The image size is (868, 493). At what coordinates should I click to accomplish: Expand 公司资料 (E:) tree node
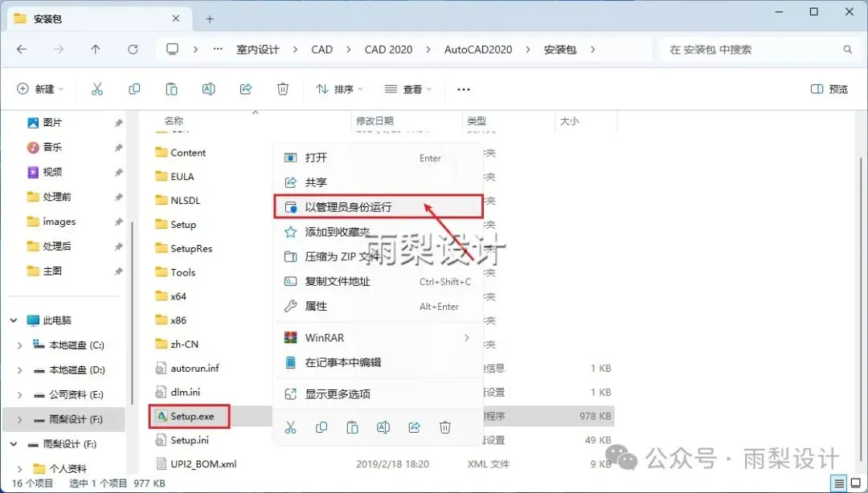20,395
